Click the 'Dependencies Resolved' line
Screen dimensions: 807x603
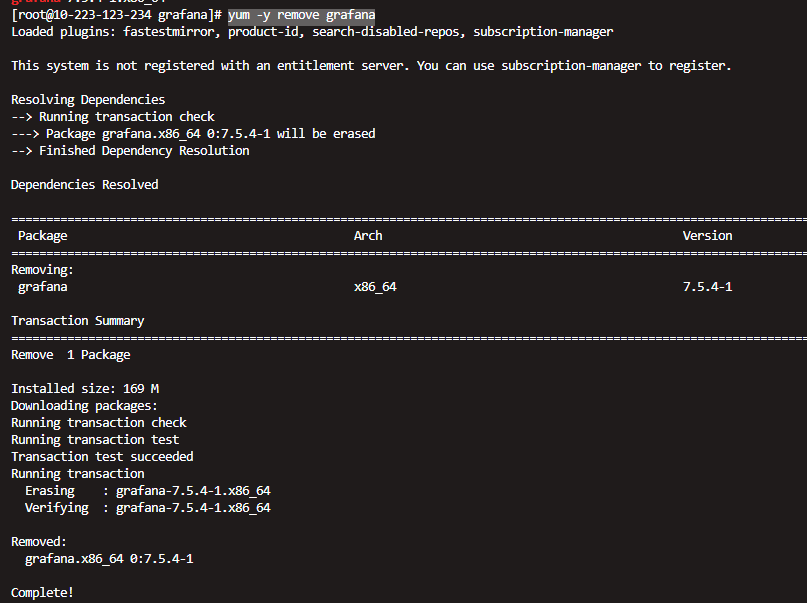coord(84,185)
